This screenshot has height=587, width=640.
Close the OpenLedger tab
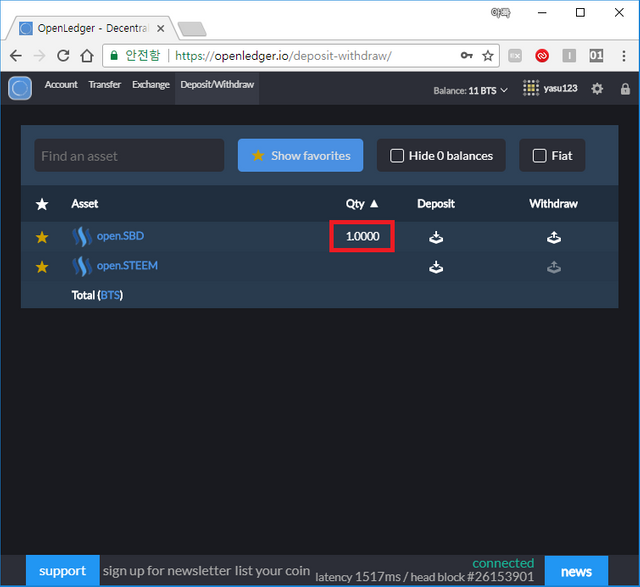[x=161, y=29]
